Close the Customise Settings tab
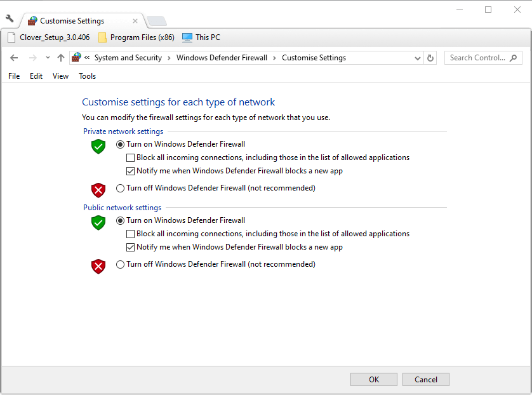 (135, 21)
